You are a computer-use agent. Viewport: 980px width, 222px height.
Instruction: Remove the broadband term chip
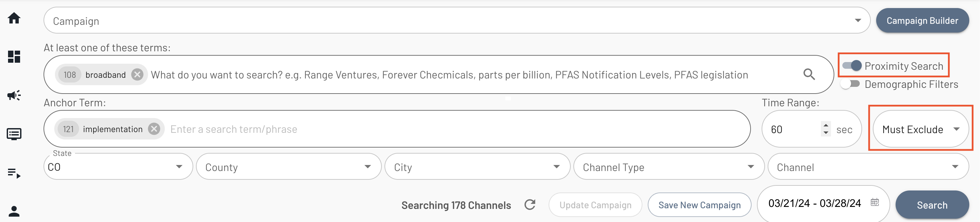[x=137, y=75]
